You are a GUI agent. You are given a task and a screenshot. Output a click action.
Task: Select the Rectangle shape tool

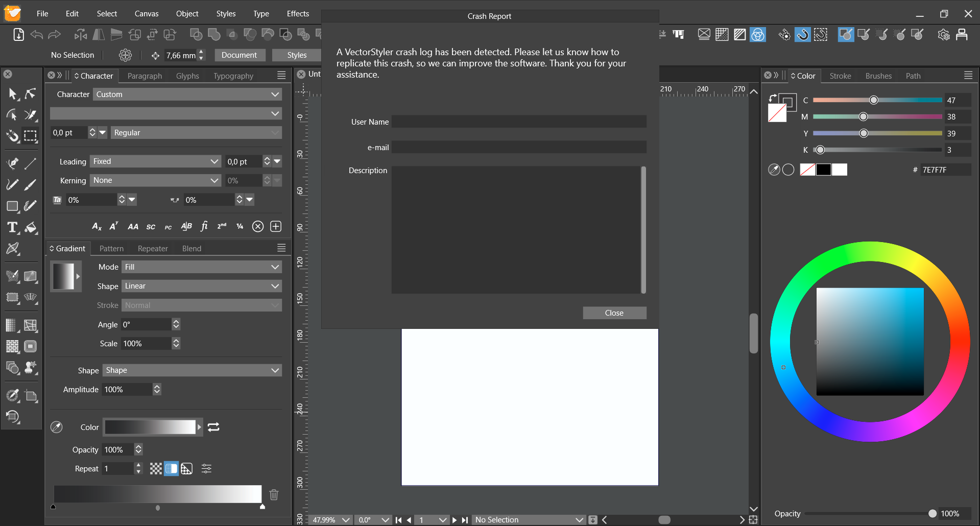click(x=12, y=206)
